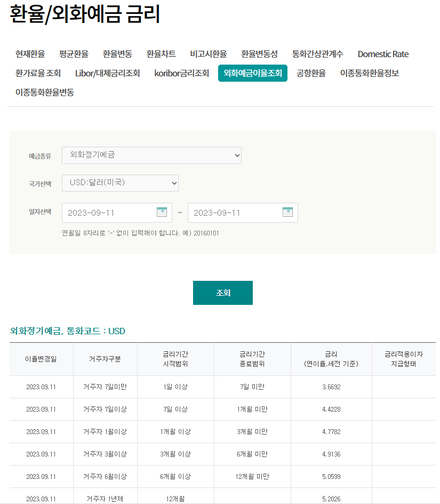Click the rate value 3.6692
Viewport: 440px width, 504px height.
pyautogui.click(x=331, y=387)
